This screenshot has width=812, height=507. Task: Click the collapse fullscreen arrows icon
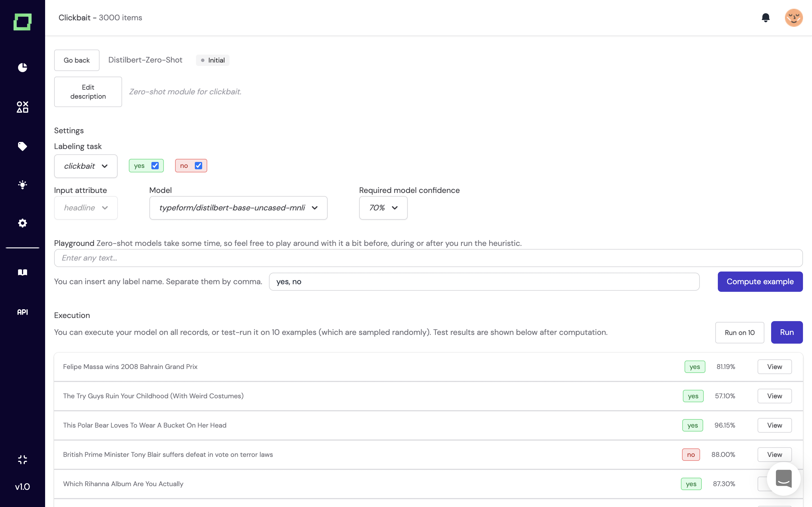coord(23,459)
